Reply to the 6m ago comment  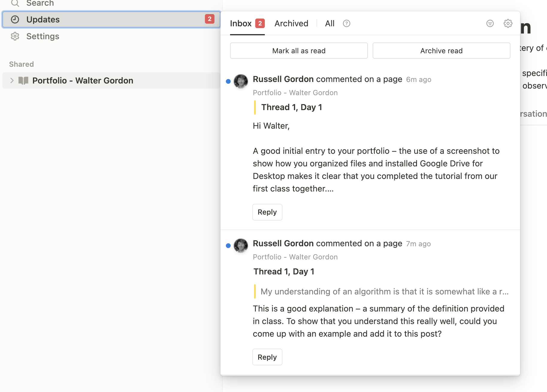click(x=267, y=212)
